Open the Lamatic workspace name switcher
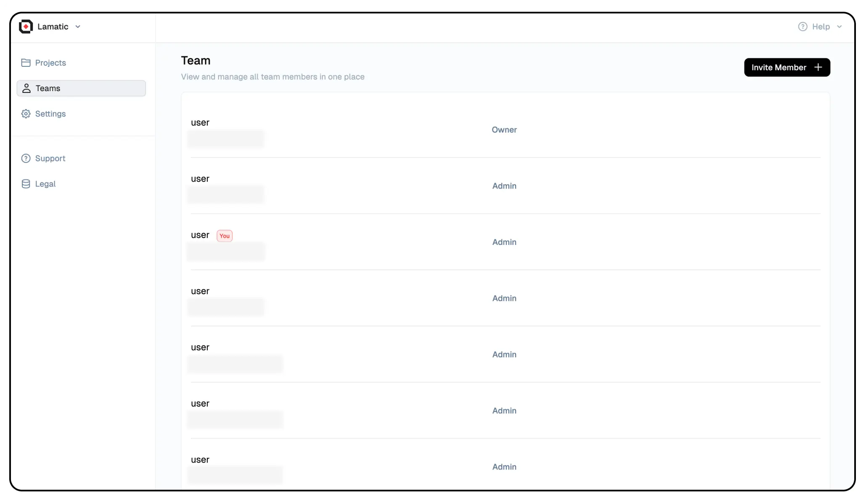 coord(53,26)
